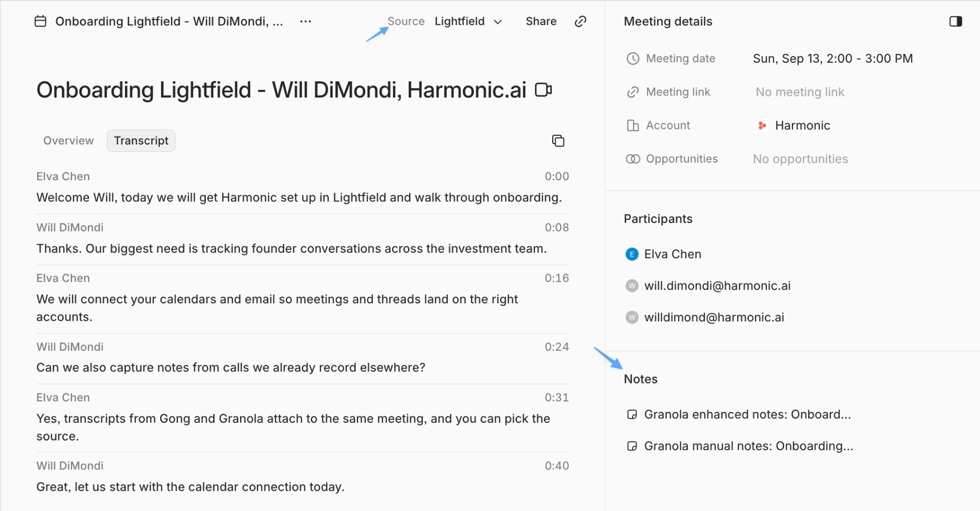Open participant will.dimondi@harmonic.ai

(717, 286)
